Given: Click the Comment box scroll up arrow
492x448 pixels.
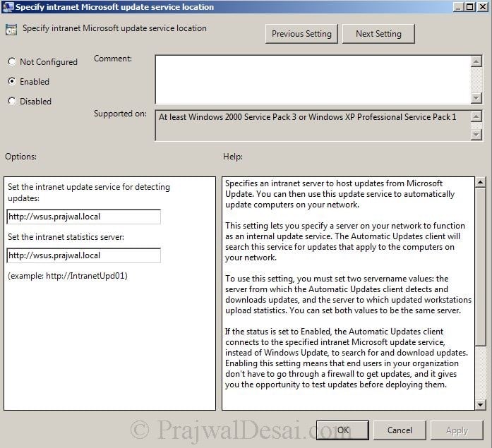Looking at the screenshot, I should coord(476,61).
